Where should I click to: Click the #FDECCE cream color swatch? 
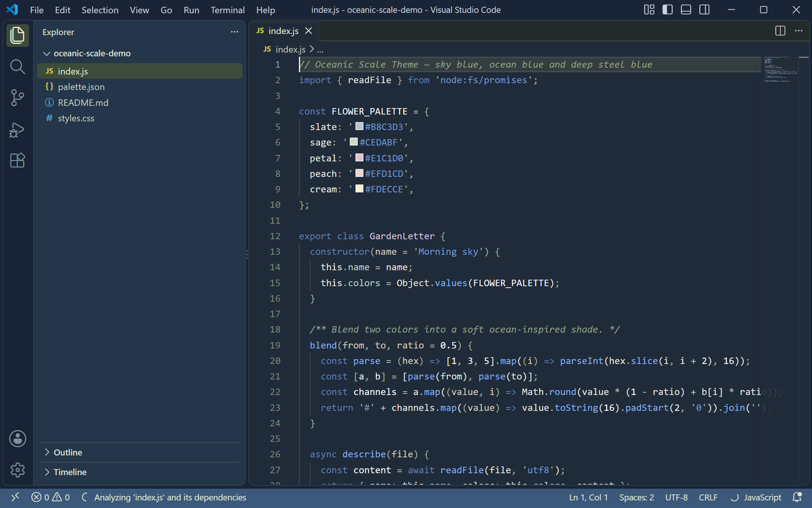click(359, 189)
